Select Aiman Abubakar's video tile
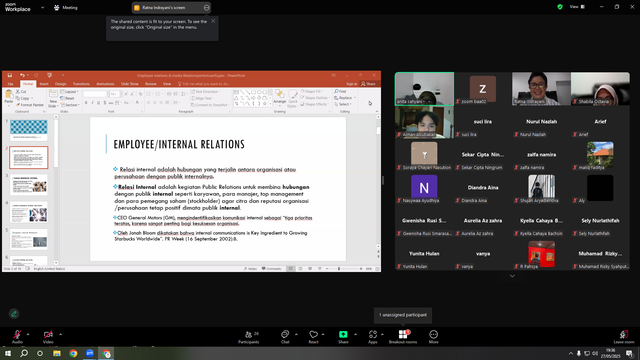 (x=424, y=122)
